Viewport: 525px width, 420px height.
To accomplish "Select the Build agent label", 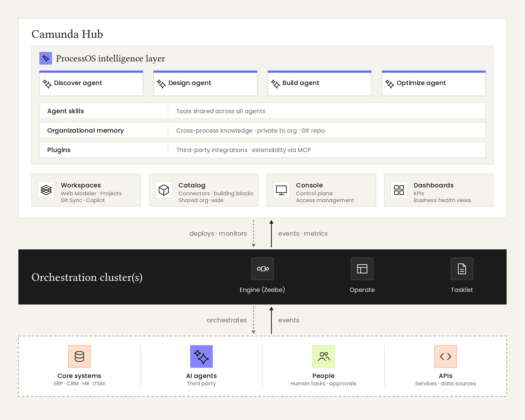I will click(301, 83).
